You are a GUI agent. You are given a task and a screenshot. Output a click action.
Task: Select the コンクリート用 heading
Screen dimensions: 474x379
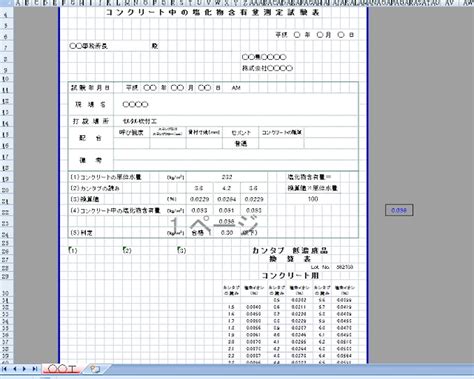(x=290, y=276)
